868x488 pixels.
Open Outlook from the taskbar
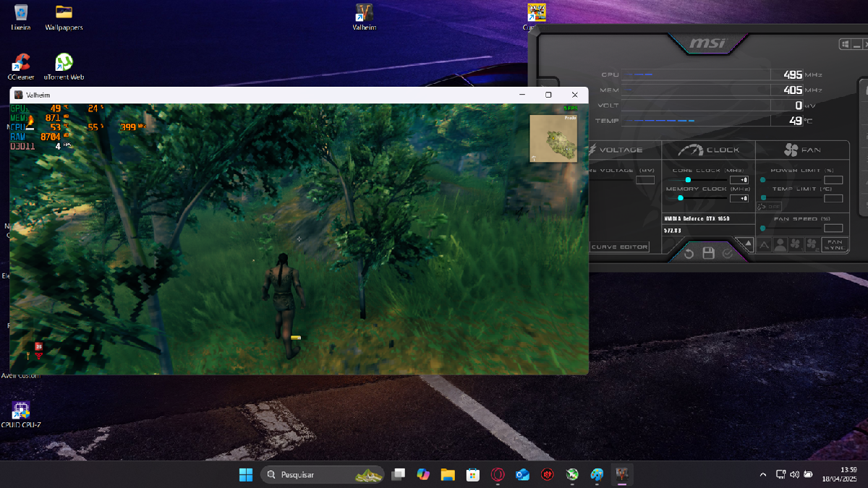point(522,475)
